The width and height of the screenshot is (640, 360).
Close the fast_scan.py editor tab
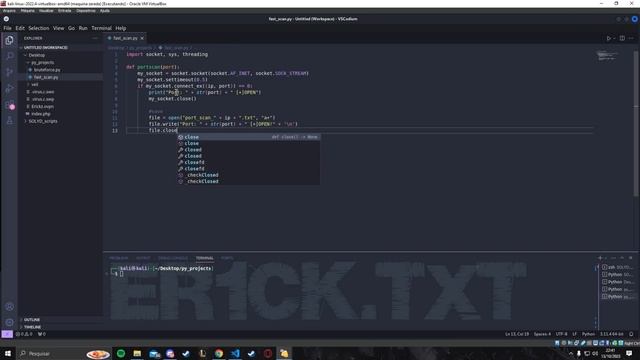[x=142, y=38]
